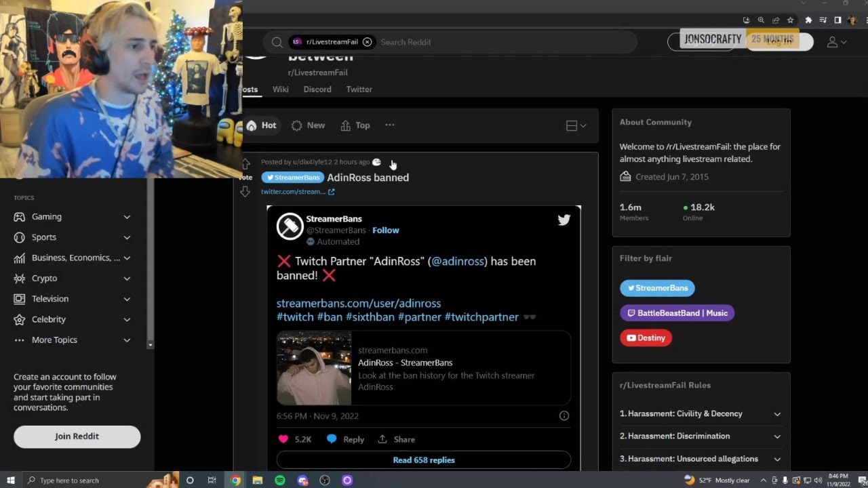The width and height of the screenshot is (868, 488).
Task: Open Chrome extensions puzzle icon
Action: click(808, 20)
